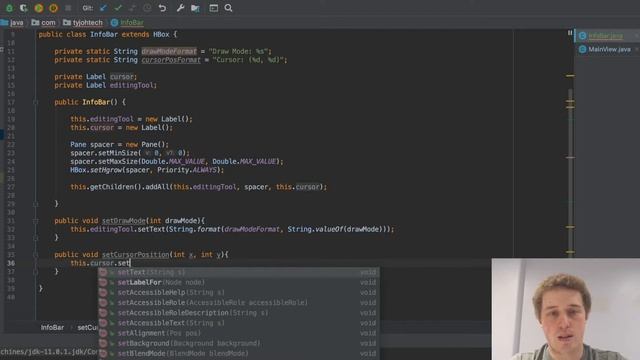Click the green Debug bug icon
This screenshot has width=640, height=360.
9,8
